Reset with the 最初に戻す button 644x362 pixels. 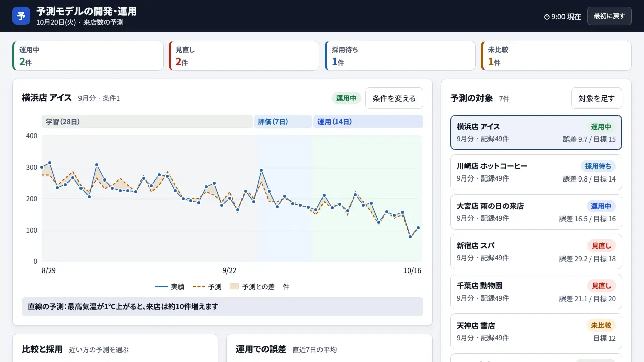pyautogui.click(x=609, y=16)
